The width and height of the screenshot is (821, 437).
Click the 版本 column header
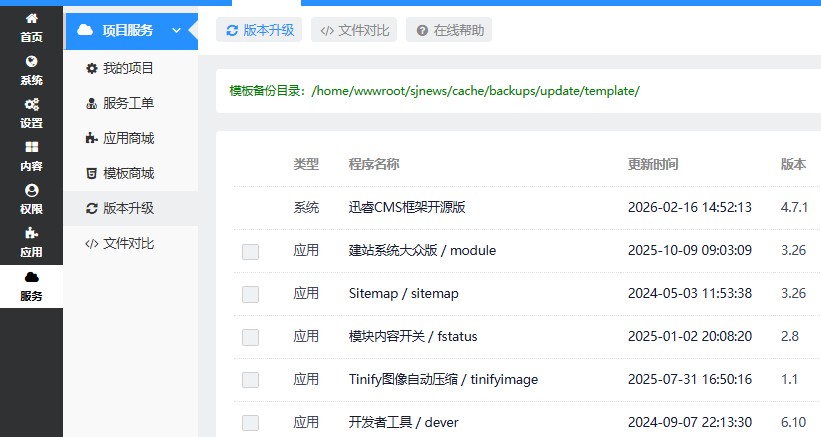point(793,164)
